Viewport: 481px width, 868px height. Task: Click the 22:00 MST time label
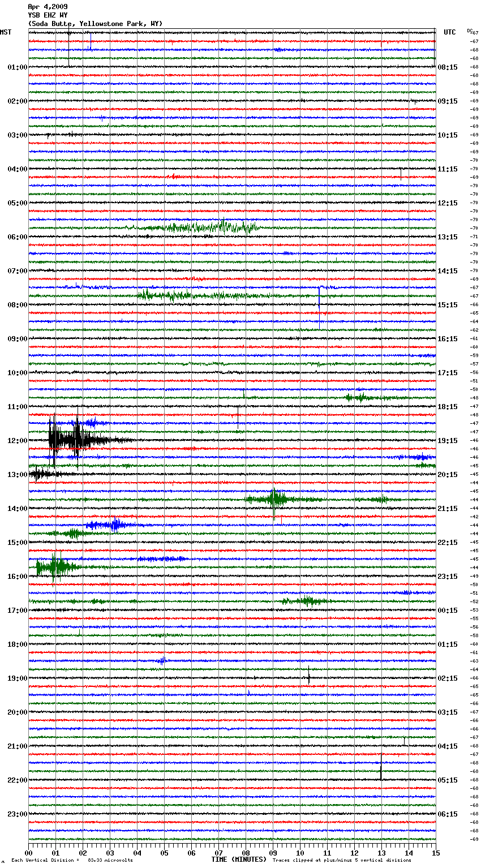17,780
